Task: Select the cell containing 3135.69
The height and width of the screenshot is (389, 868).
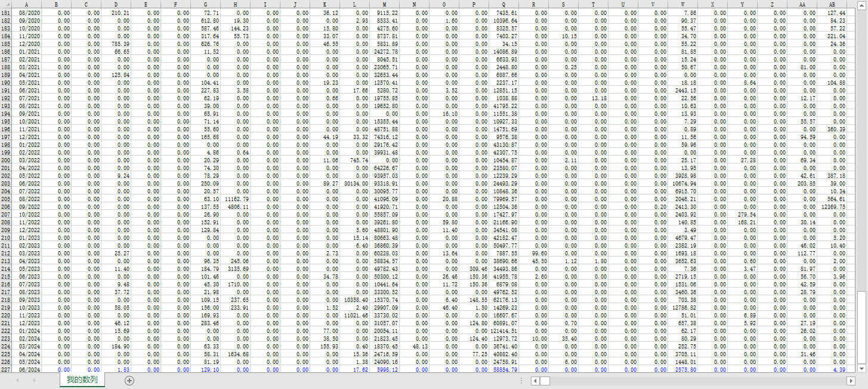Action: [x=236, y=268]
